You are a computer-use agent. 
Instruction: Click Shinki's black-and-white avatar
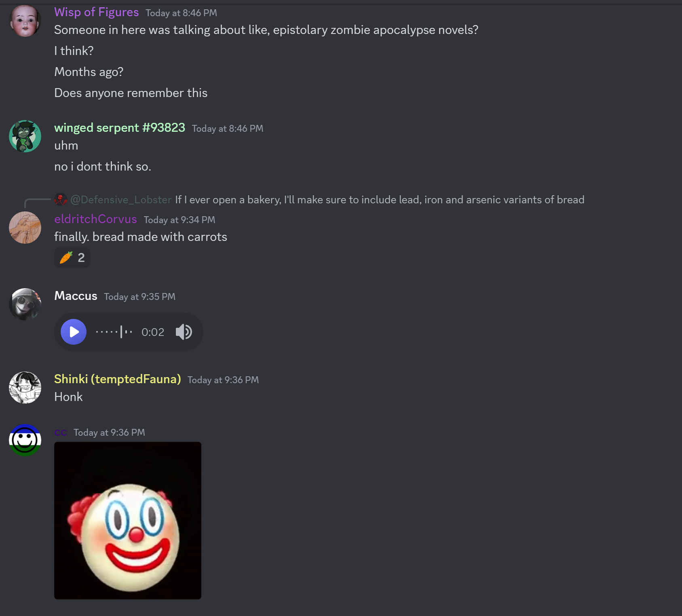(x=25, y=388)
